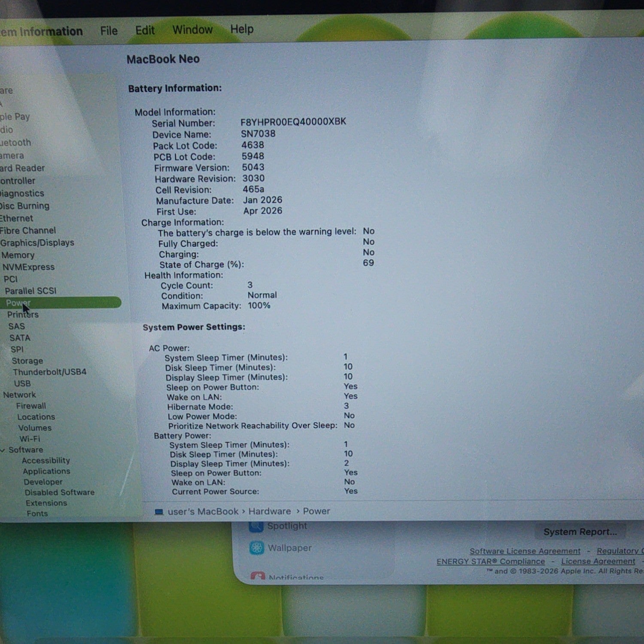Select SPI in the sidebar
Viewport: 644px width, 644px height.
pyautogui.click(x=17, y=349)
